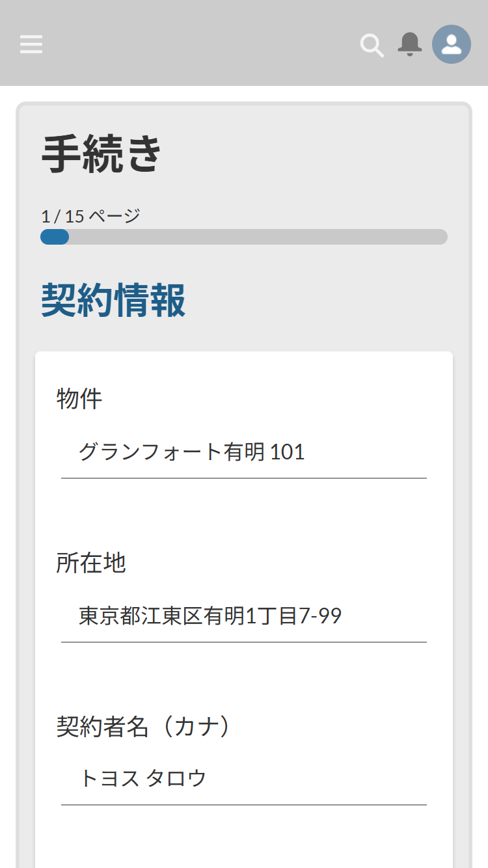Click empty header area beside the menu icon
This screenshot has width=488, height=868.
[x=195, y=44]
